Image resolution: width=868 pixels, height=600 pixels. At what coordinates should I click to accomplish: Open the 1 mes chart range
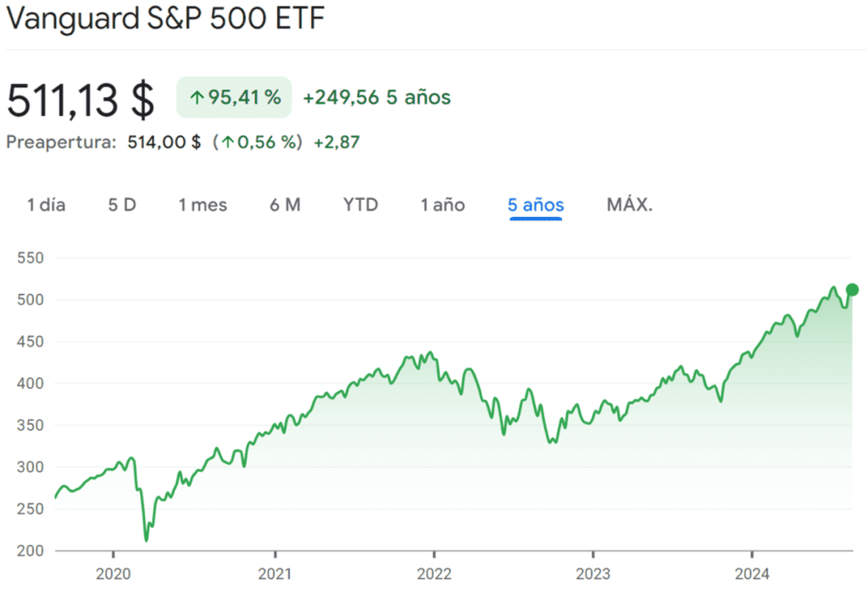[203, 204]
